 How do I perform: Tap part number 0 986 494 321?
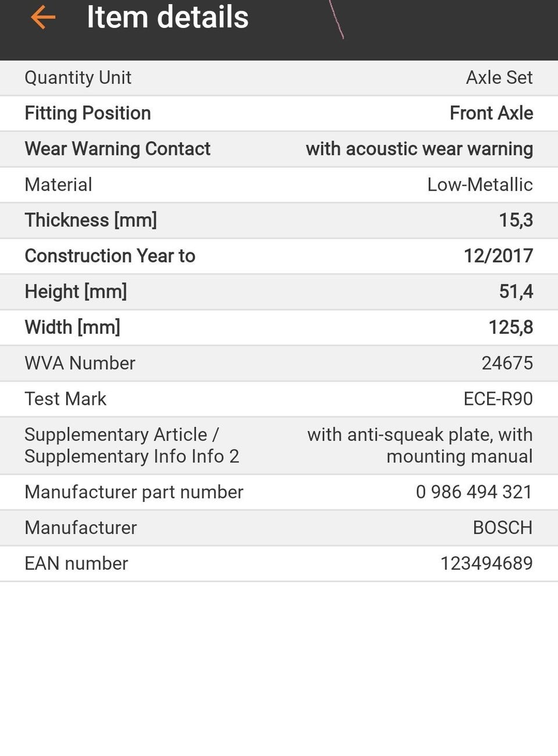pos(474,492)
